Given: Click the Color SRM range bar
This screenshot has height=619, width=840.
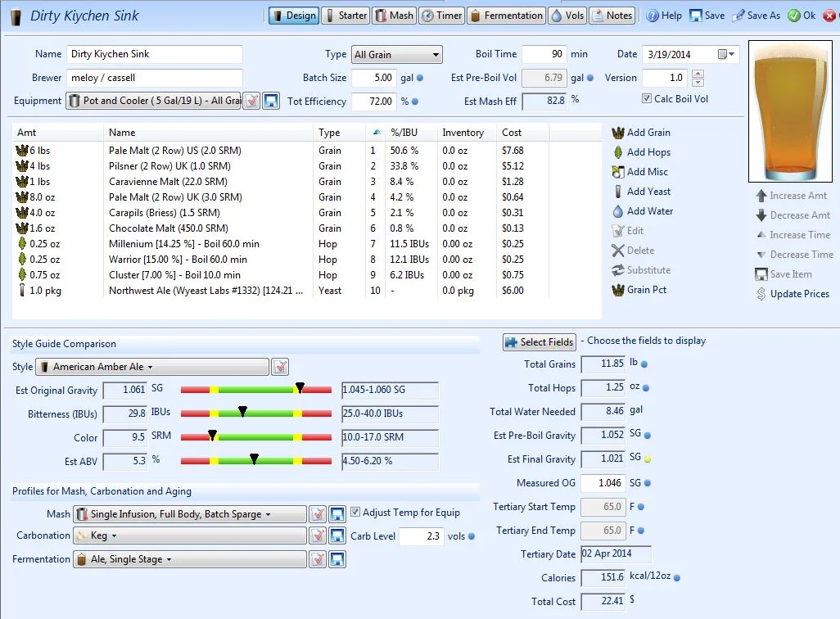Looking at the screenshot, I should point(256,437).
